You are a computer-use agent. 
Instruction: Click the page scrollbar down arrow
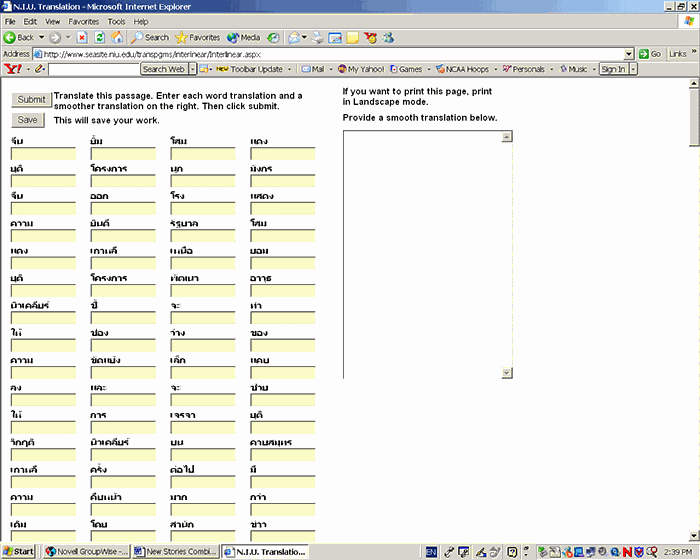[694, 535]
